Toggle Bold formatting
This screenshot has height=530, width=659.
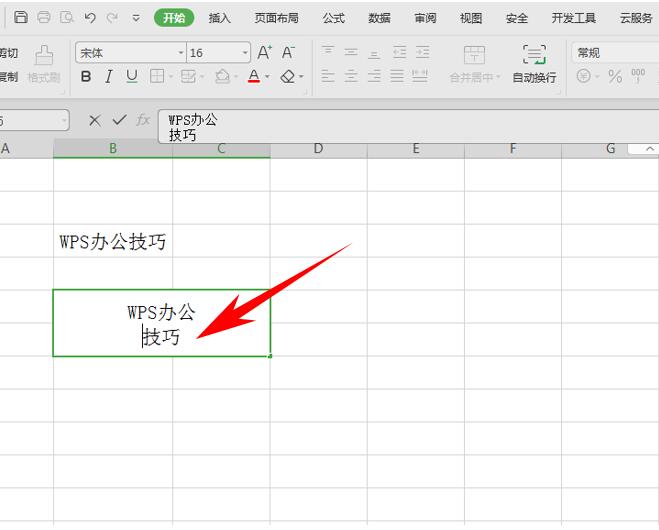(x=86, y=76)
